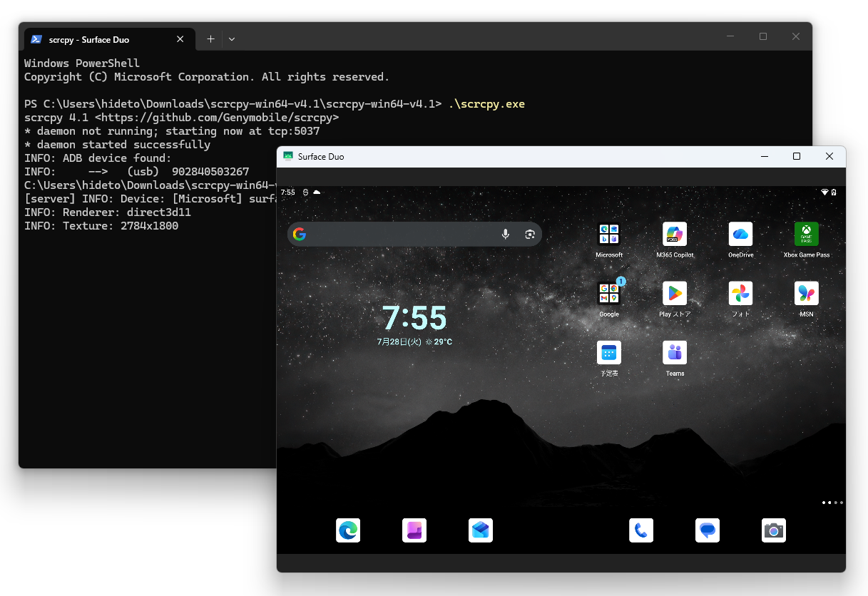
Task: Tap the status bar time 7:55
Action: pos(288,192)
